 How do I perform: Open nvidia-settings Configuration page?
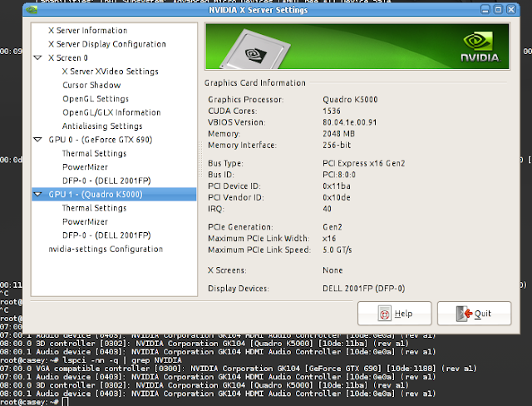pos(106,249)
